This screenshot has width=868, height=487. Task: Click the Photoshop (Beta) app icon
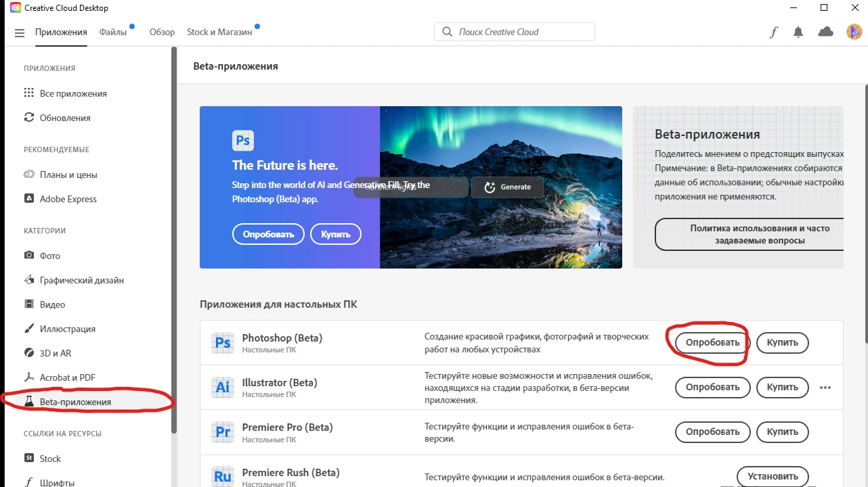point(223,343)
